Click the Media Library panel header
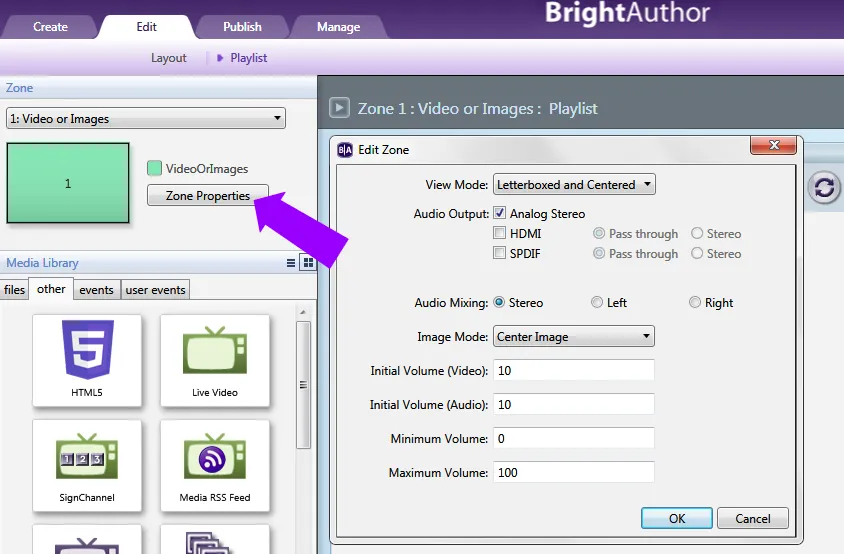844x554 pixels. click(158, 263)
